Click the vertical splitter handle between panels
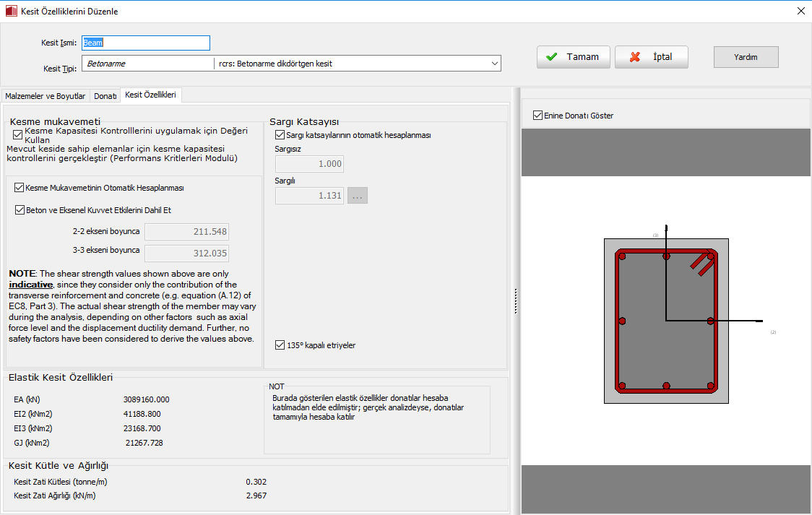812x515 pixels. (515, 301)
